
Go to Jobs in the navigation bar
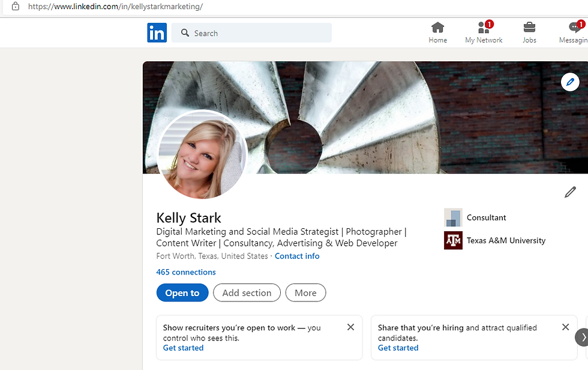pyautogui.click(x=529, y=32)
